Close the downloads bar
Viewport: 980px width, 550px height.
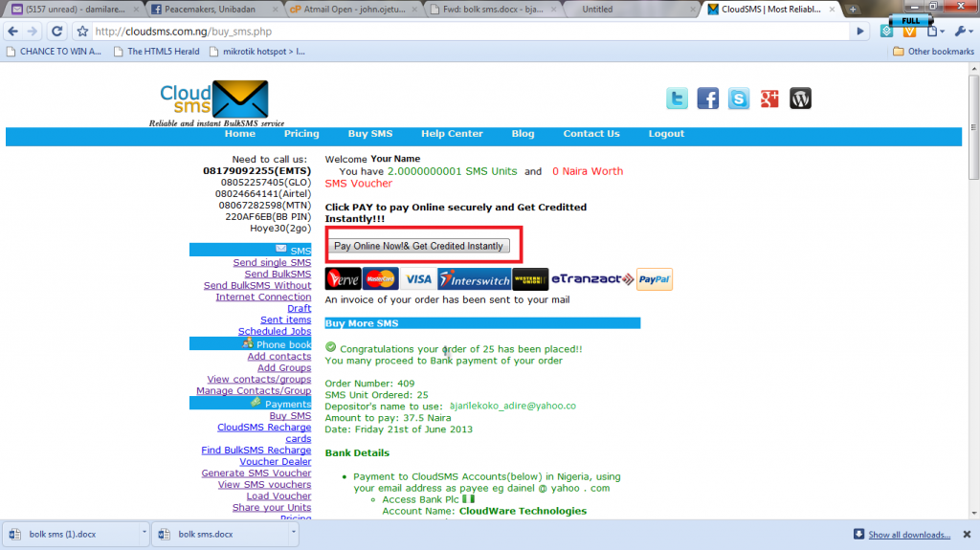[967, 535]
